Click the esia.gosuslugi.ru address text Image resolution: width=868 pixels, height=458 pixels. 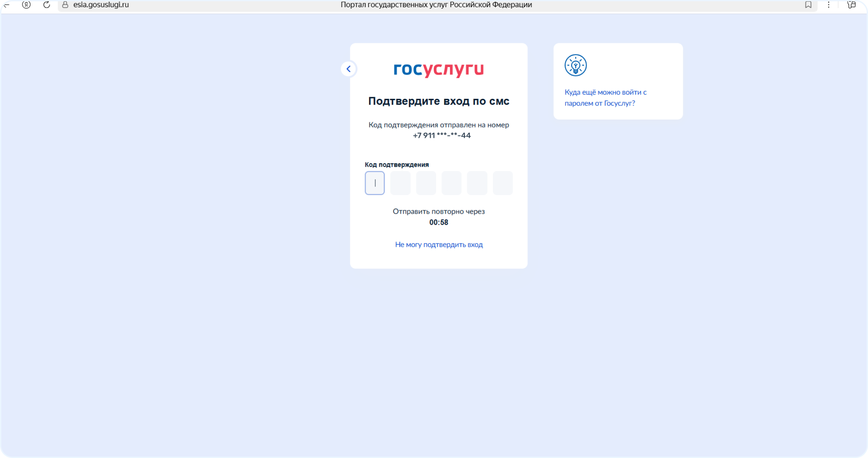tap(101, 5)
